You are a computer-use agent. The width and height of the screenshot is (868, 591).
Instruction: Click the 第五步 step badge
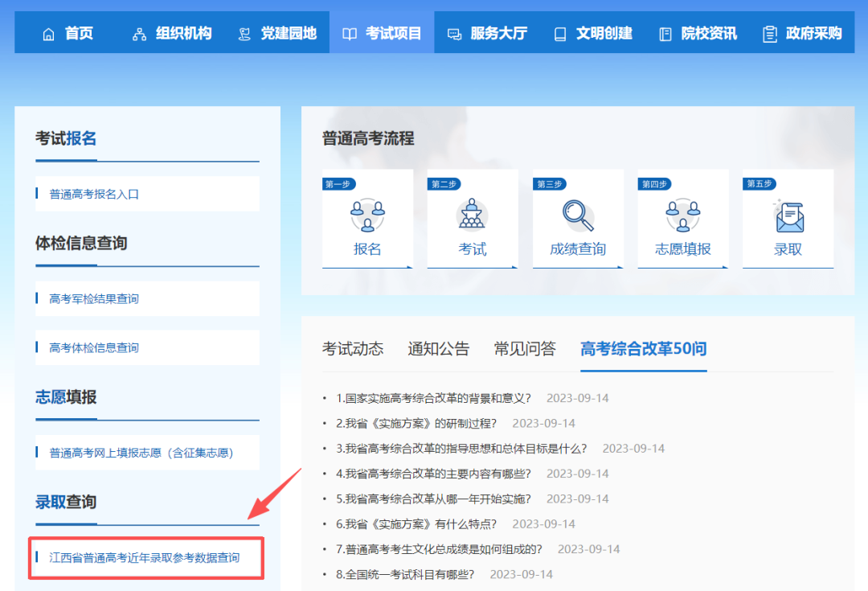pyautogui.click(x=759, y=184)
